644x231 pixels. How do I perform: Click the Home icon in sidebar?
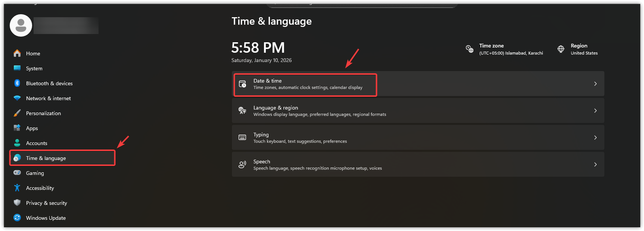pos(17,53)
